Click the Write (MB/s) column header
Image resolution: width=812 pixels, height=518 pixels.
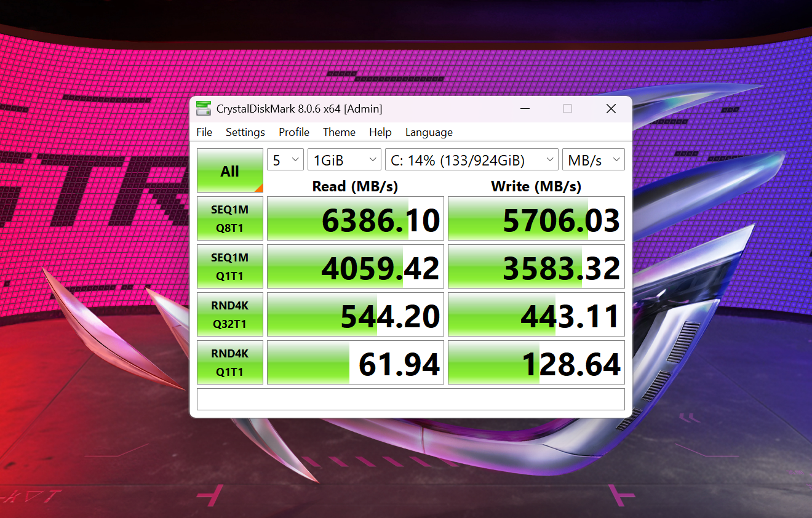point(536,186)
